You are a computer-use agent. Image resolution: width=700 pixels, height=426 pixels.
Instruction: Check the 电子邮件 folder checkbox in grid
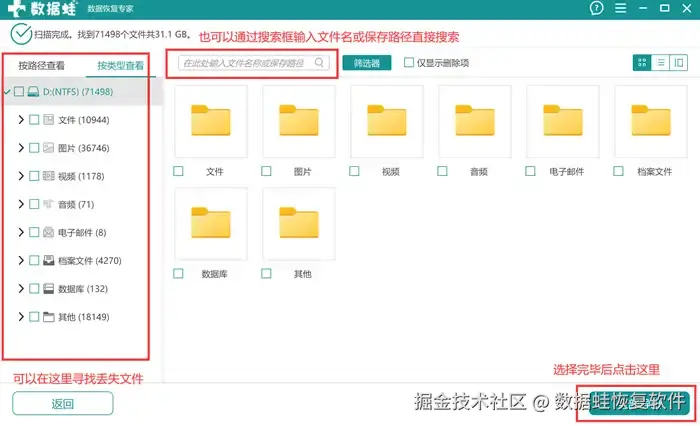tap(530, 171)
